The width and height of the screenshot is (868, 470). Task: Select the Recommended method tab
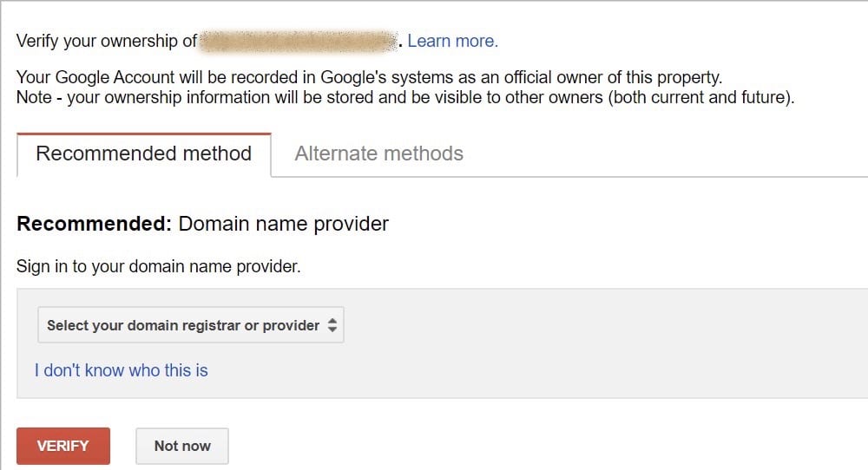coord(144,154)
